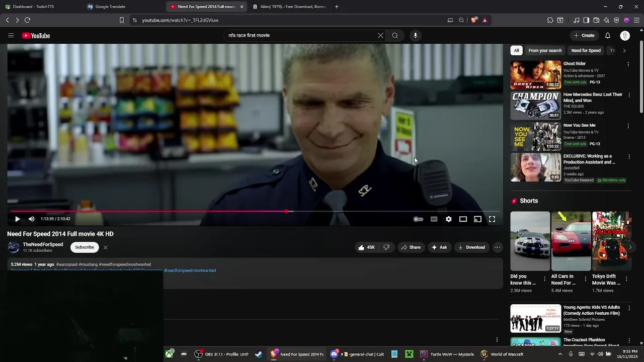Play the paused video
Image resolution: width=644 pixels, height=362 pixels.
point(17,219)
